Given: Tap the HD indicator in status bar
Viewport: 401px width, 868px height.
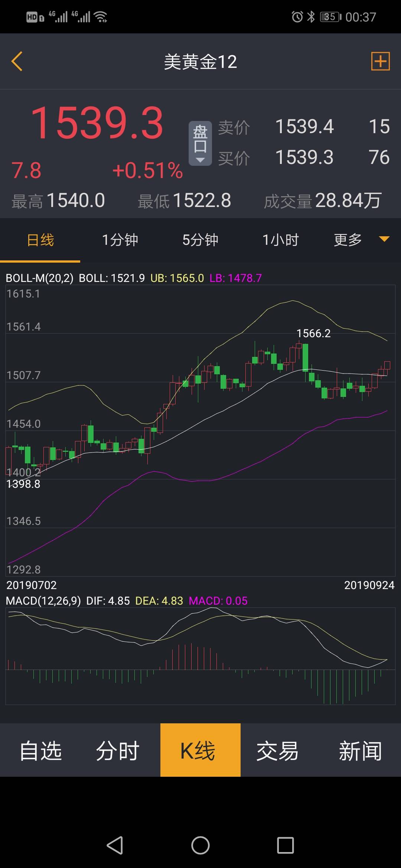Looking at the screenshot, I should tap(35, 17).
